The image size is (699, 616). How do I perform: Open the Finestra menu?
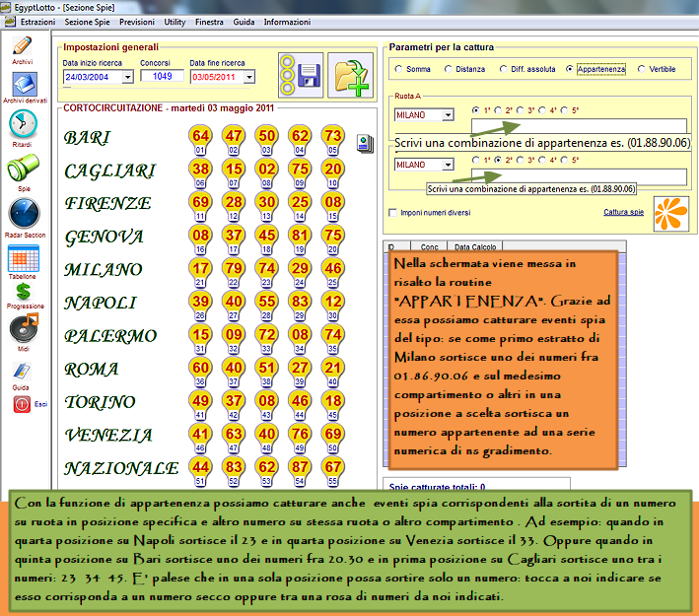[209, 22]
